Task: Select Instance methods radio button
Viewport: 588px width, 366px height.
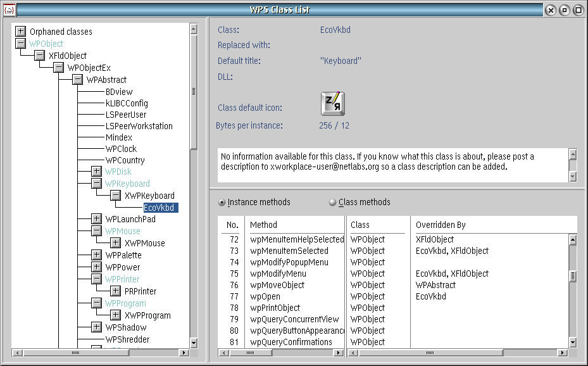Action: (254, 202)
